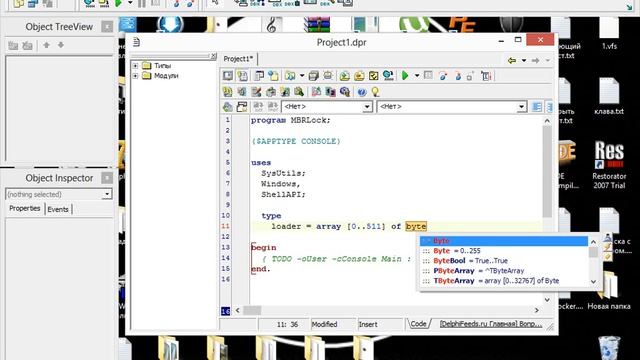Image resolution: width=640 pixels, height=360 pixels.
Task: Select the Code tab at the editor bottom
Action: tap(418, 324)
